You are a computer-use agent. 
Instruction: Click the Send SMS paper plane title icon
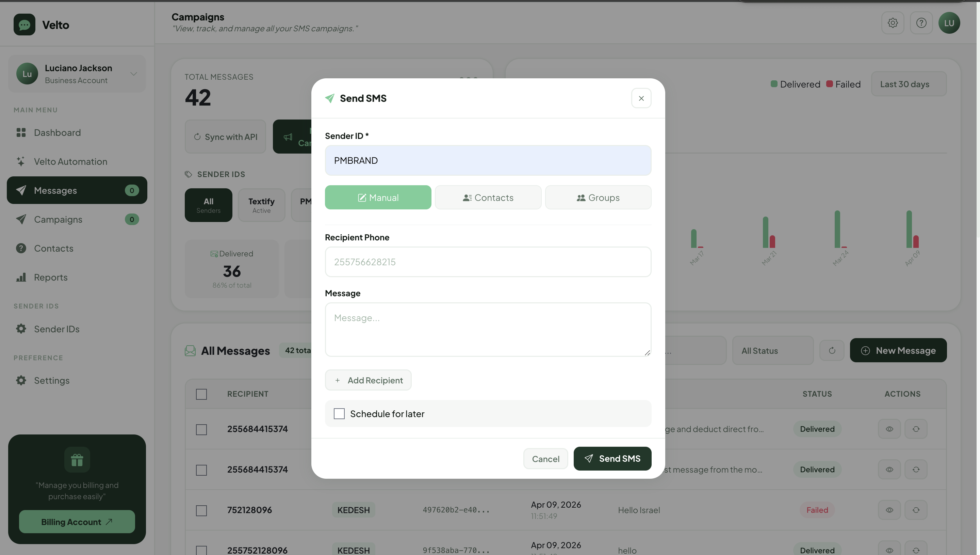pyautogui.click(x=330, y=98)
